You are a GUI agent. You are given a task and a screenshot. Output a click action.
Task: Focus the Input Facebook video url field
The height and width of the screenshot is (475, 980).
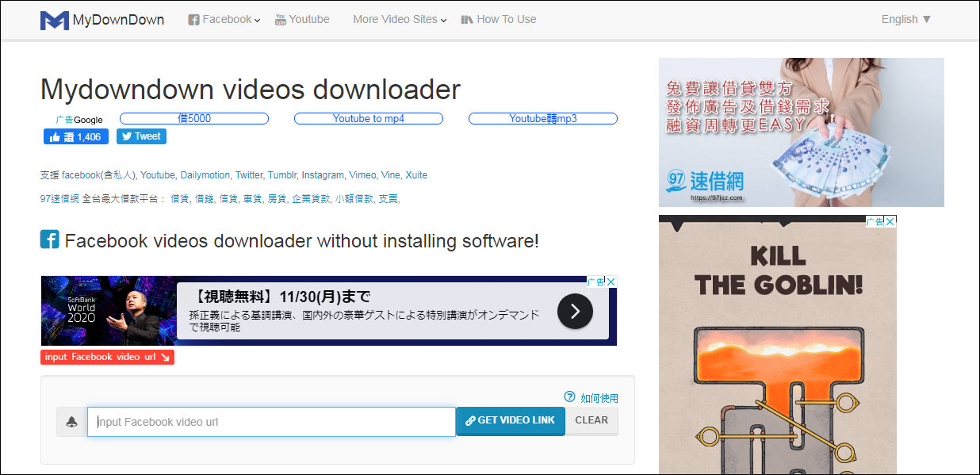point(271,422)
